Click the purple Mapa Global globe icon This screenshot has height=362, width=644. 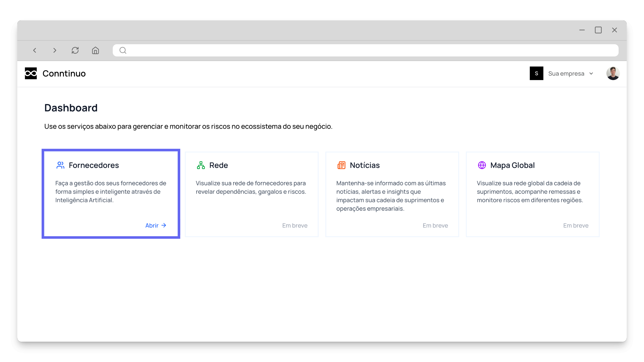tap(482, 165)
